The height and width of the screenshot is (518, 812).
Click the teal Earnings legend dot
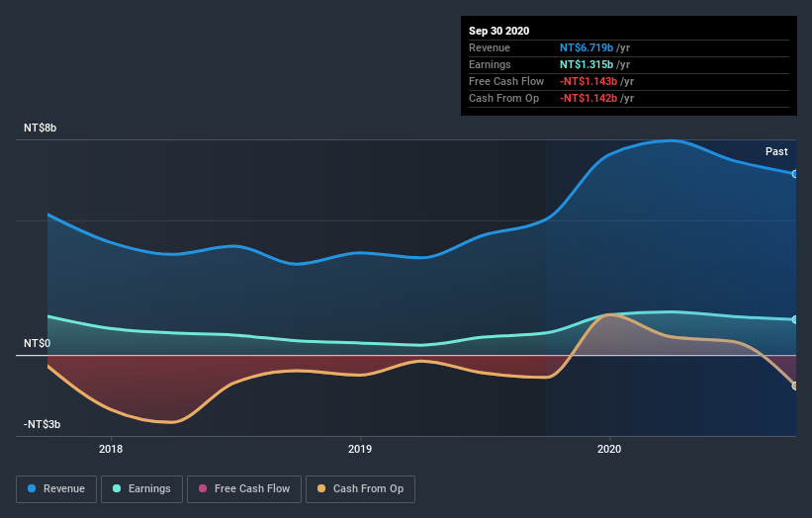click(x=117, y=488)
